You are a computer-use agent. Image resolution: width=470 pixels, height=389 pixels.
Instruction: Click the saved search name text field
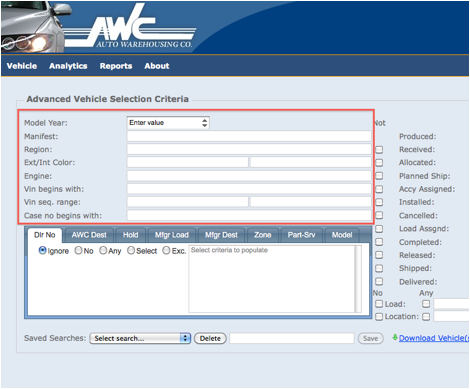[292, 338]
